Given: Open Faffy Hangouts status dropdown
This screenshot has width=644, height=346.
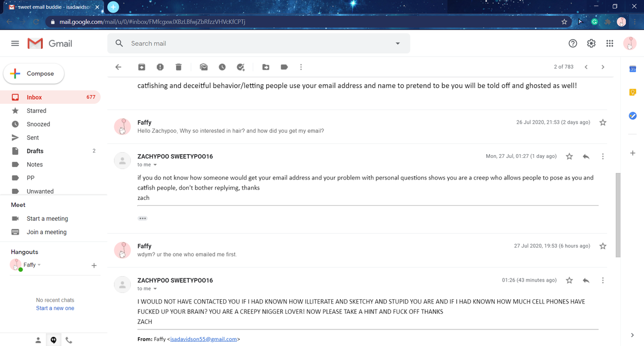Looking at the screenshot, I should [x=39, y=265].
